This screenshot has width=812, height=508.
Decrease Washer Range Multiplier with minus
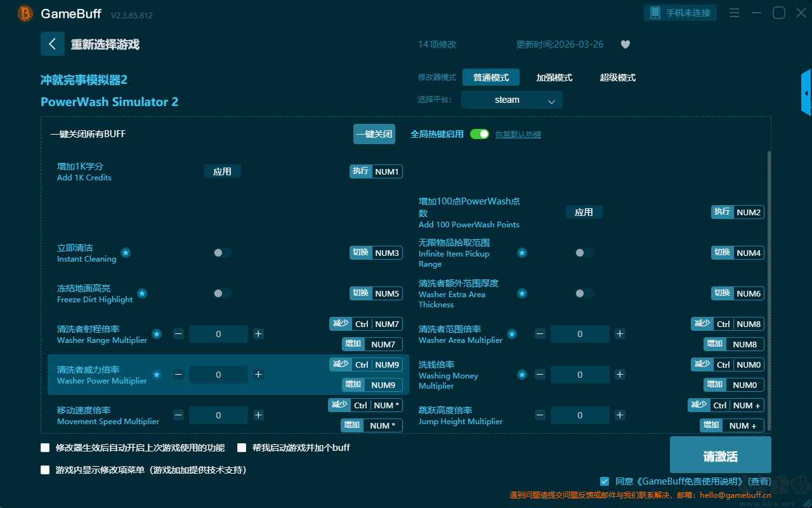178,334
